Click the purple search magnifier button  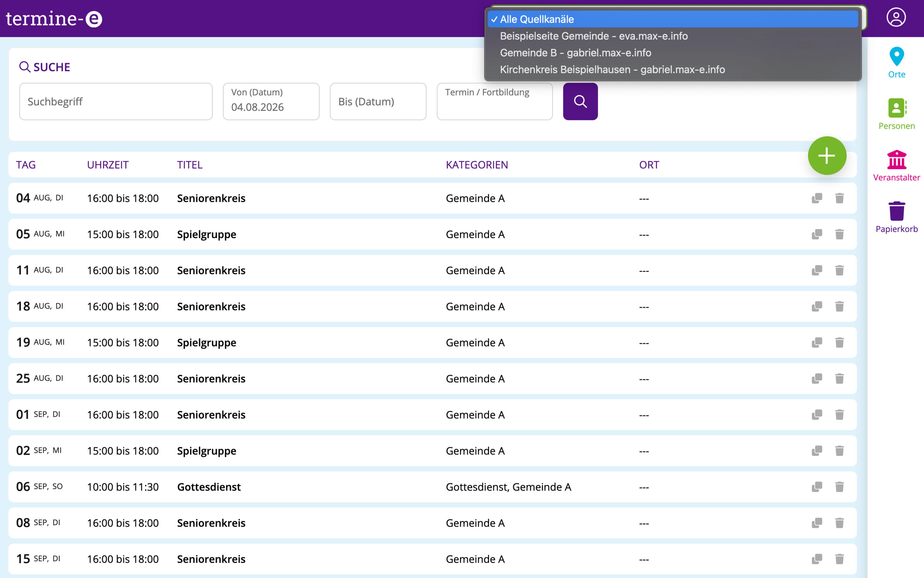(580, 101)
